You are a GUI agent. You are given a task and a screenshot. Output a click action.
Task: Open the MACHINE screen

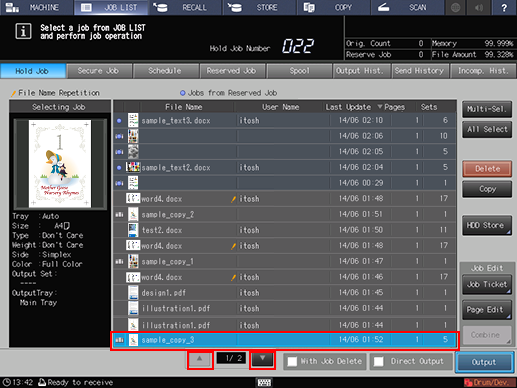pyautogui.click(x=36, y=7)
